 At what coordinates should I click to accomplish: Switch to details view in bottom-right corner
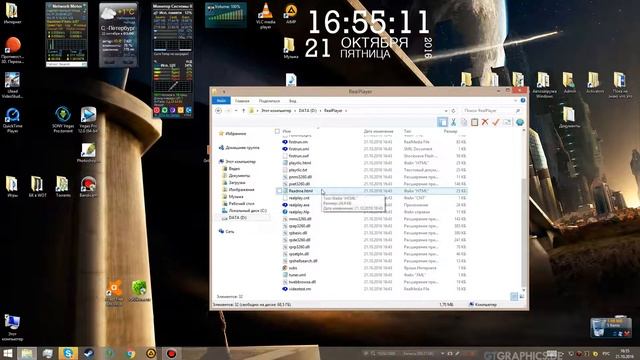(514, 297)
